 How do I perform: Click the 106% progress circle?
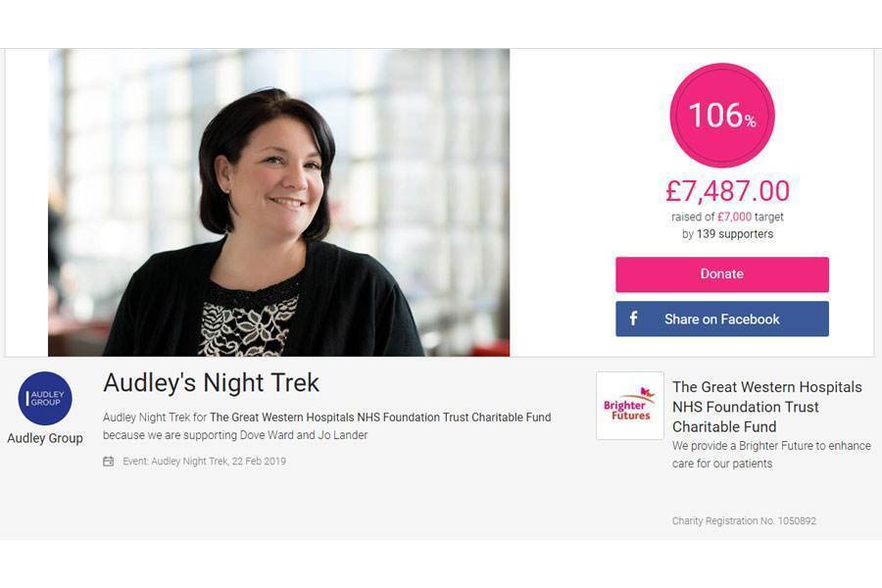click(x=722, y=116)
